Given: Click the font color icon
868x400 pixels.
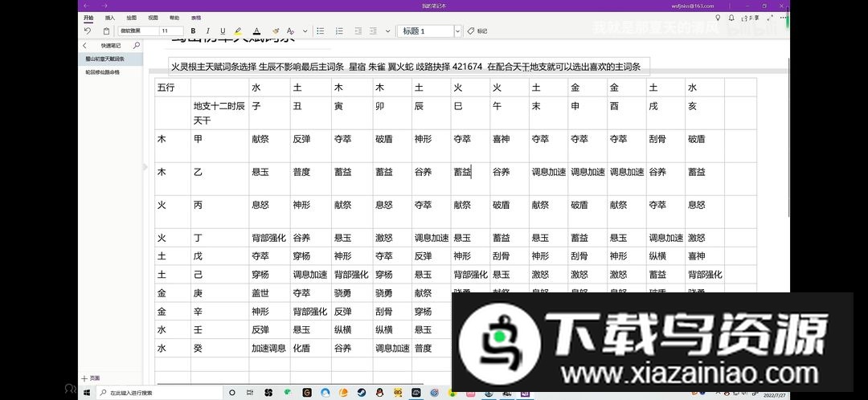Looking at the screenshot, I should 256,31.
